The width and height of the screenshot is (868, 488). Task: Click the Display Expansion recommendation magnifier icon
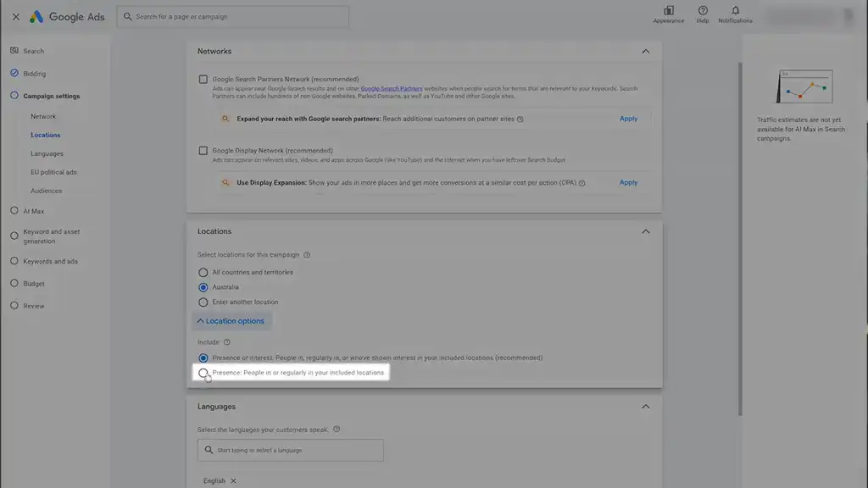(x=225, y=182)
